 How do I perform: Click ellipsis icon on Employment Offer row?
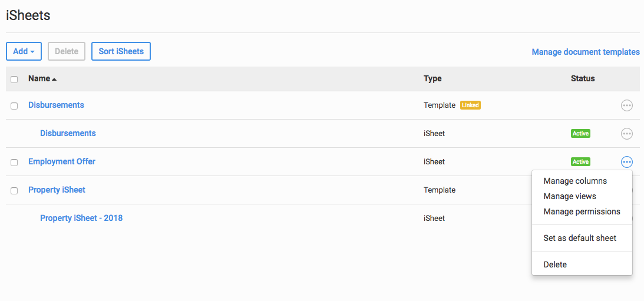click(627, 162)
